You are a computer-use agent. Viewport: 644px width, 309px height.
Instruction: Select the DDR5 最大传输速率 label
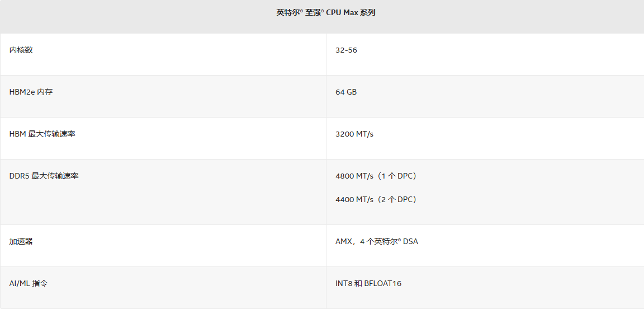(44, 176)
